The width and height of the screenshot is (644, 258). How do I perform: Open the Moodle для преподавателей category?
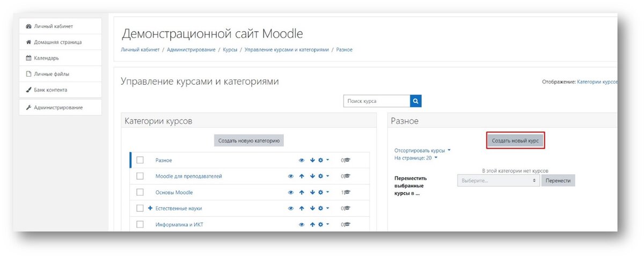(x=188, y=176)
